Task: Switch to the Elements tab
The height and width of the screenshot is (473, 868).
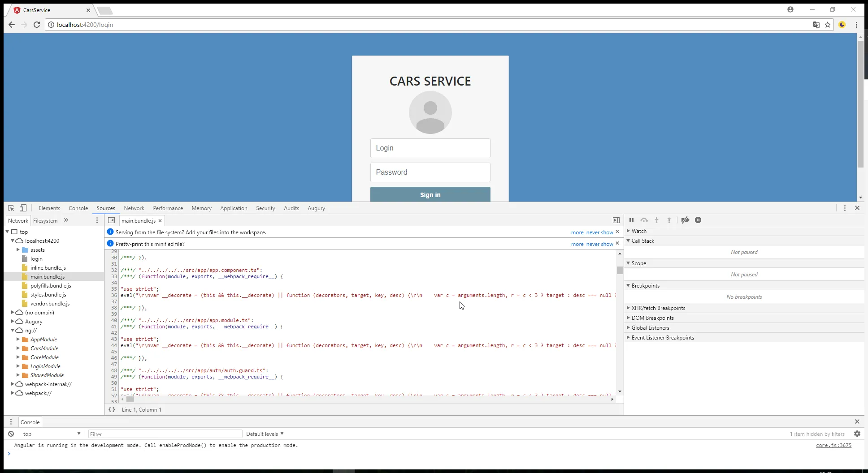Action: coord(49,208)
